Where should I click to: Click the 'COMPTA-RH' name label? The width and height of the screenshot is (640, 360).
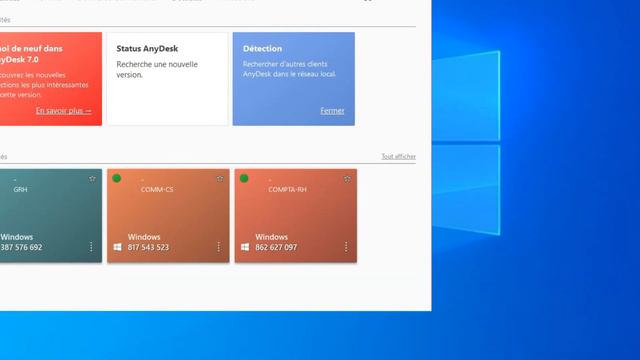click(287, 189)
